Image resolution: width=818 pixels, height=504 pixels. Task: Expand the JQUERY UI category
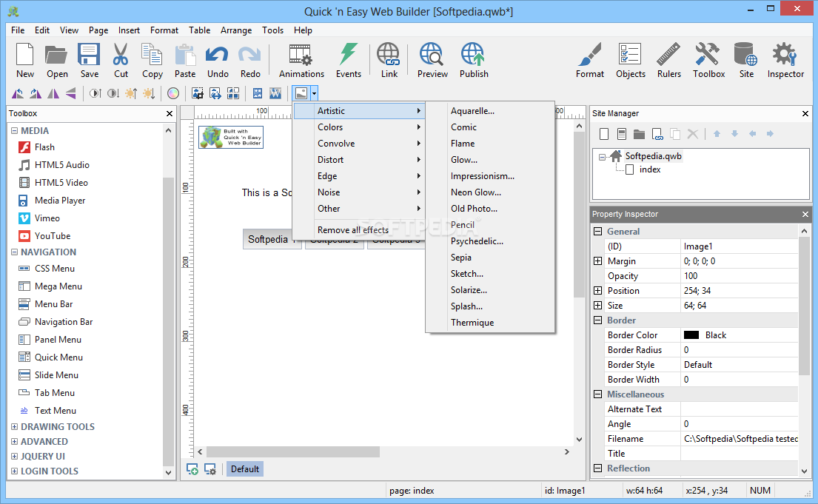click(15, 456)
